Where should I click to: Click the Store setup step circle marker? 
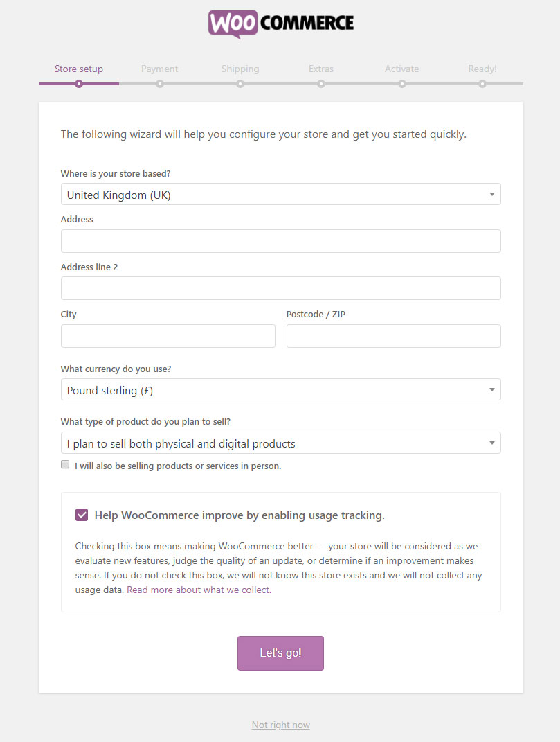(79, 84)
